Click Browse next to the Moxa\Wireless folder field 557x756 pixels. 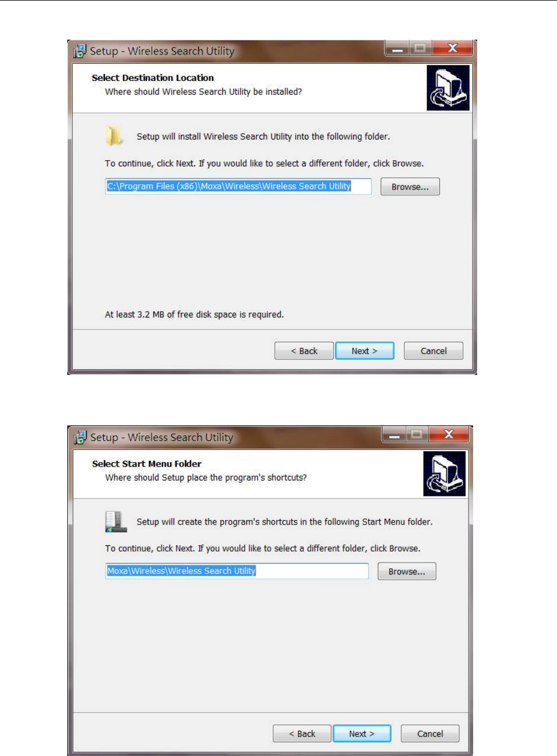point(407,571)
